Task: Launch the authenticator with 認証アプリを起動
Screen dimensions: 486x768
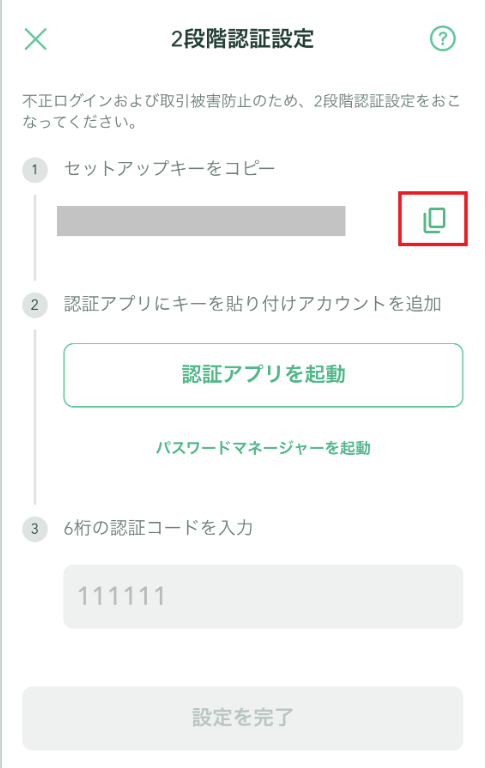Action: click(x=263, y=375)
